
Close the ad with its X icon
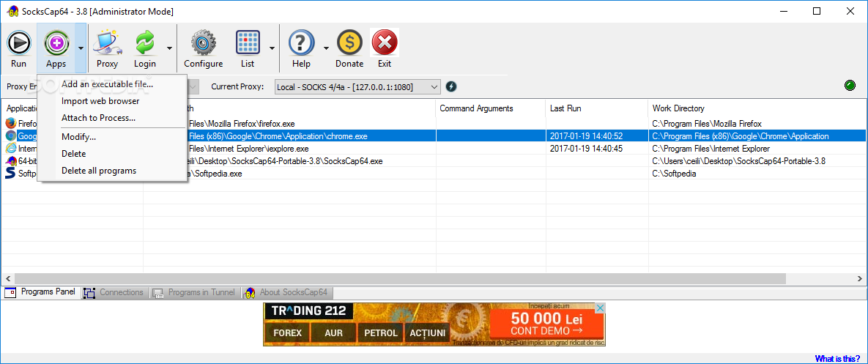click(600, 307)
